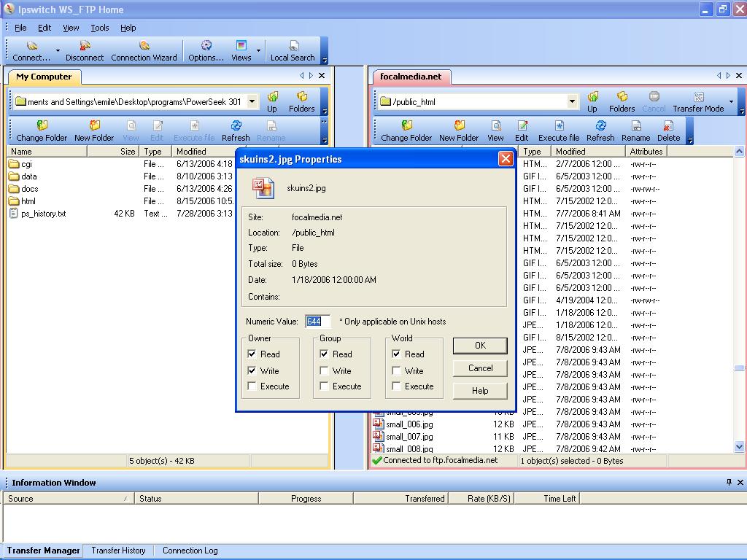747x560 pixels.
Task: Uncheck World Read permission
Action: point(396,354)
